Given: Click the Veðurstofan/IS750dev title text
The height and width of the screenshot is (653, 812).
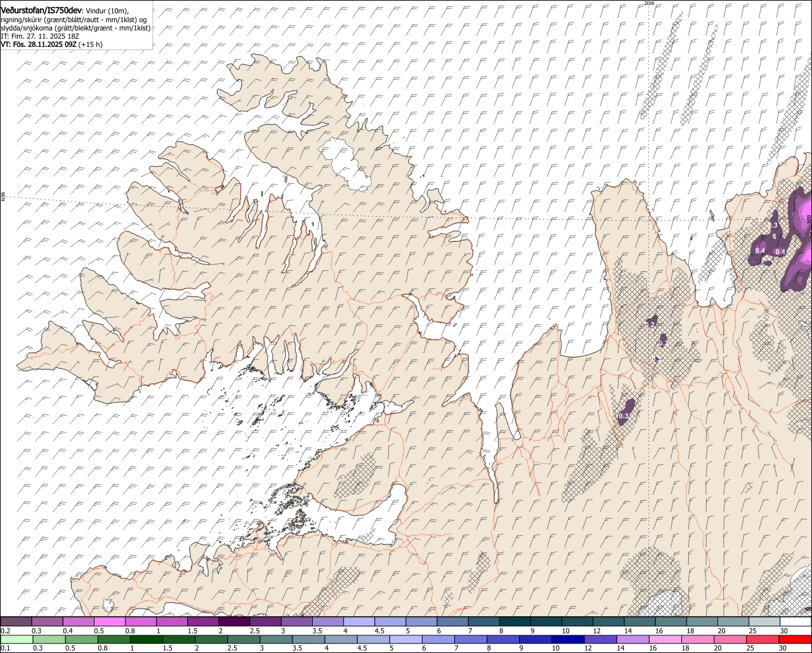Looking at the screenshot, I should click(41, 10).
